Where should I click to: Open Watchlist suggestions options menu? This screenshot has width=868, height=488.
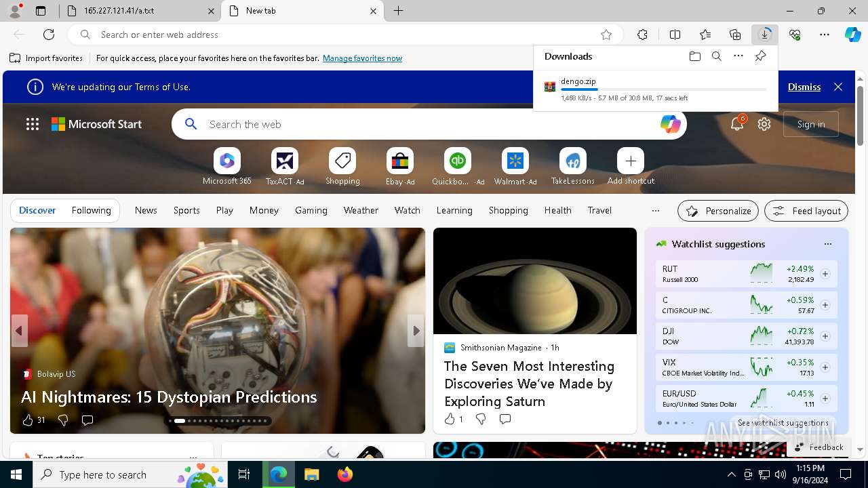click(x=828, y=244)
